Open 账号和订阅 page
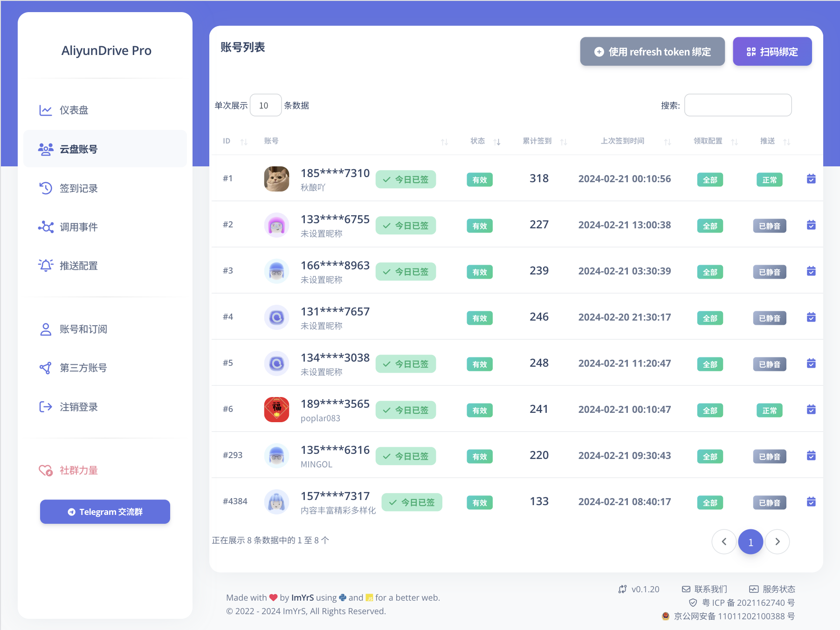Image resolution: width=840 pixels, height=630 pixels. tap(105, 329)
